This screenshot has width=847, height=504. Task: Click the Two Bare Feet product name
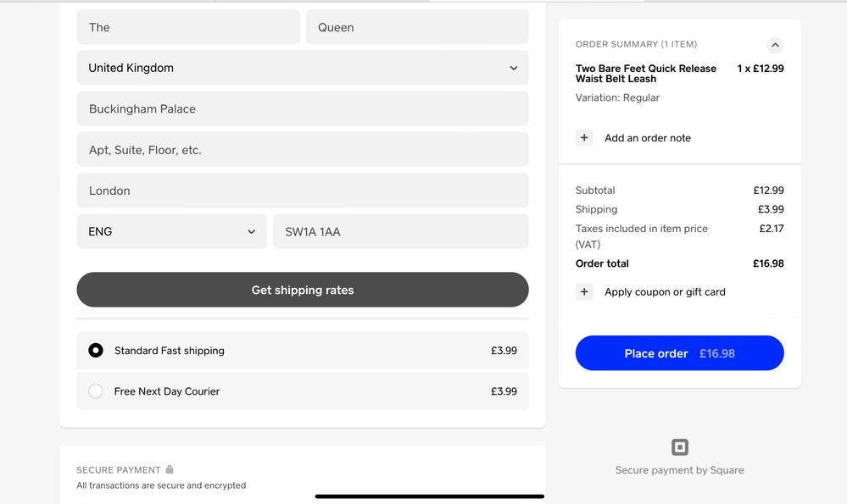point(645,74)
